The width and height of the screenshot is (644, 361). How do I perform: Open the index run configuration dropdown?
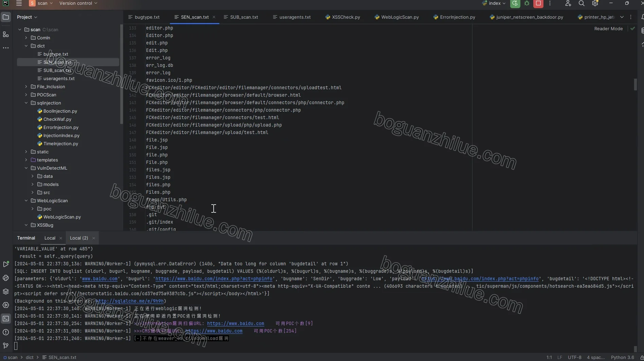click(494, 3)
